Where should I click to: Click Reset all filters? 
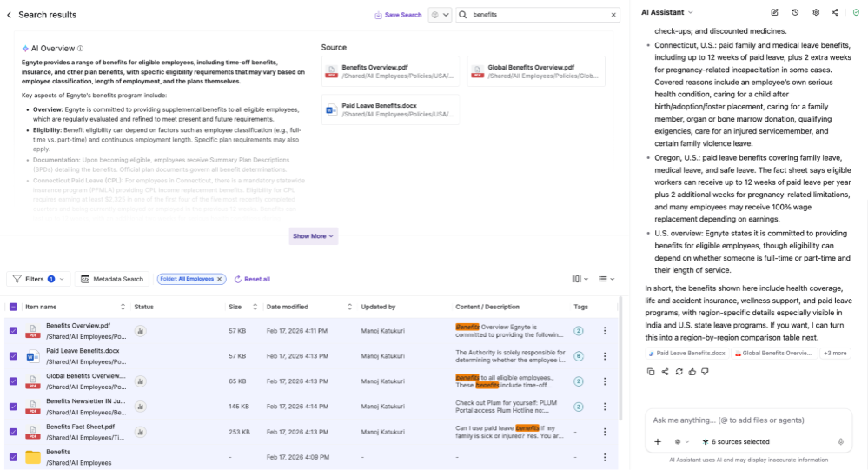(x=253, y=279)
